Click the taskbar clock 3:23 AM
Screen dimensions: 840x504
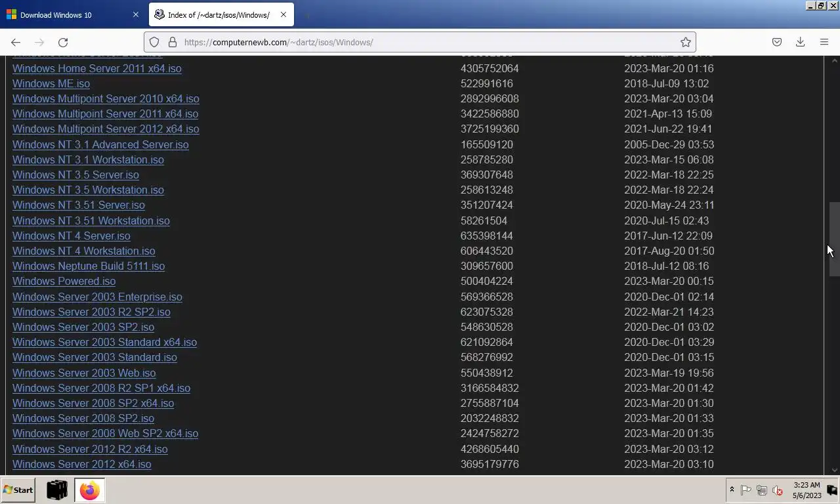coord(807,490)
